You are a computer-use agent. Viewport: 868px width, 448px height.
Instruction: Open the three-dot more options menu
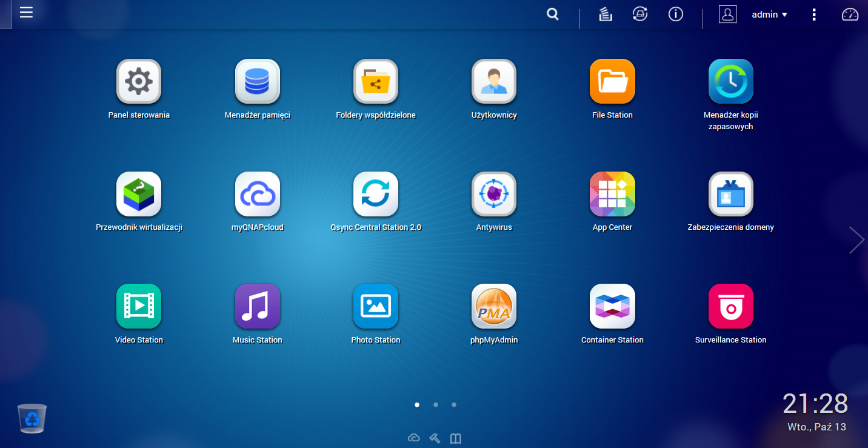[814, 15]
